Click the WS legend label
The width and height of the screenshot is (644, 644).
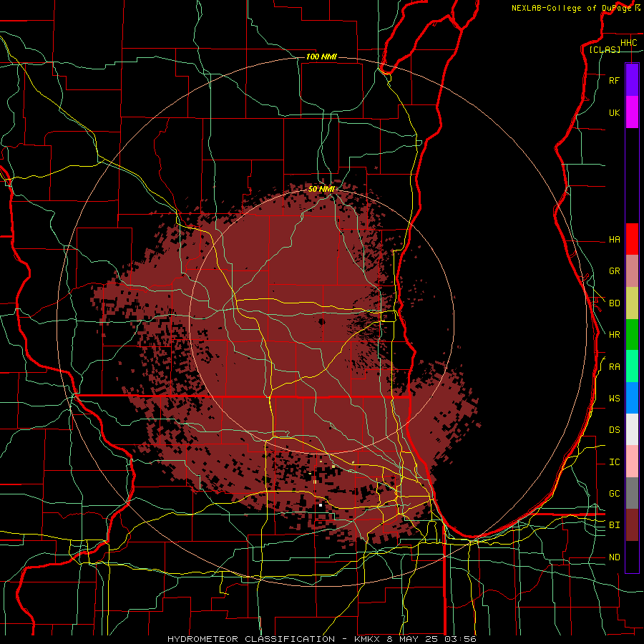click(614, 398)
